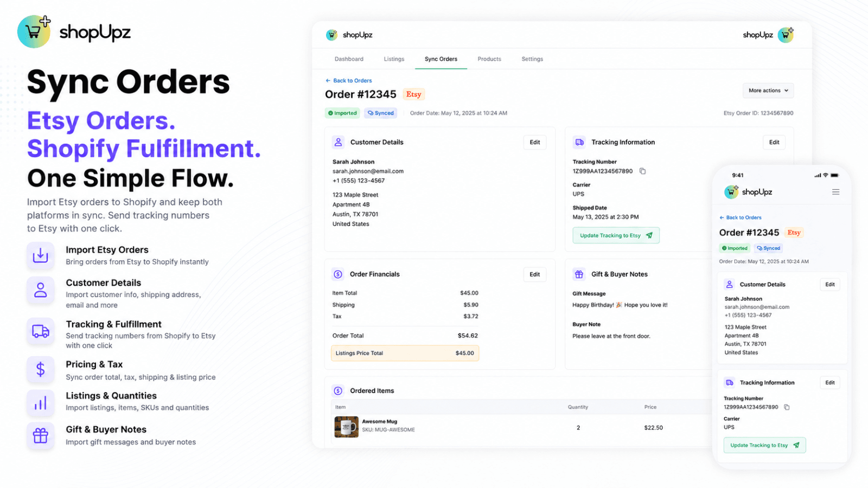Open the hamburger menu in mobile view
Viewport: 868px width, 488px height.
coord(835,192)
